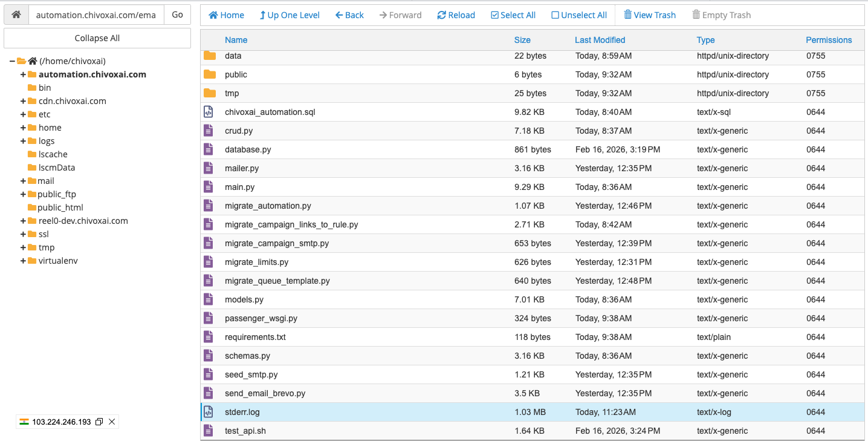The height and width of the screenshot is (441, 868).
Task: Sort files by Last Modified column
Action: pyautogui.click(x=600, y=40)
